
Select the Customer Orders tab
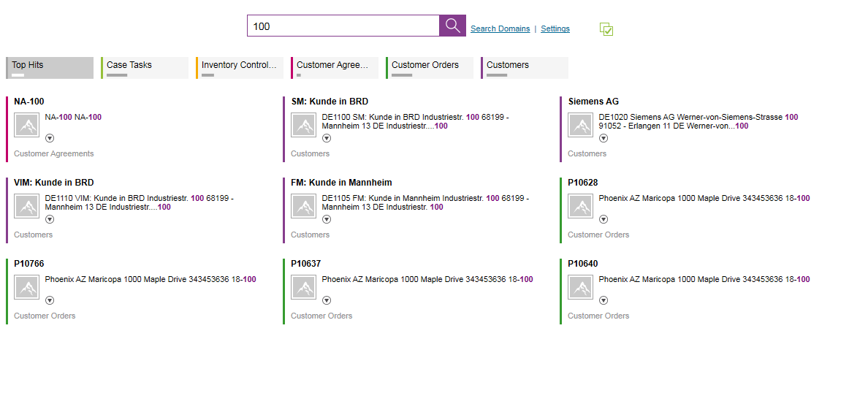[430, 67]
